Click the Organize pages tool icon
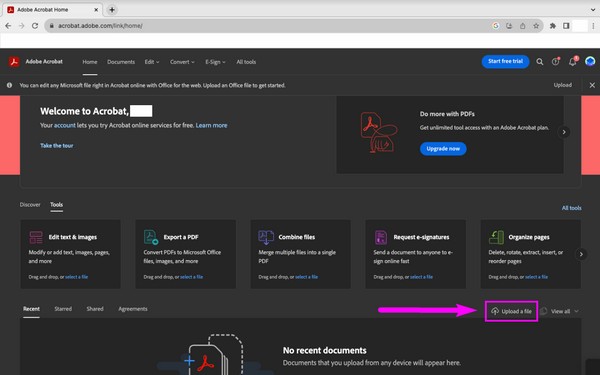Viewport: 600px width, 375px height. click(x=496, y=237)
